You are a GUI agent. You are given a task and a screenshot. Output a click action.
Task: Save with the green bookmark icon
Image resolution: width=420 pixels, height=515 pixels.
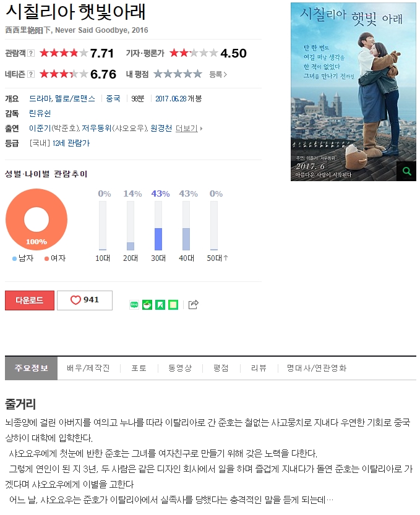pos(160,305)
